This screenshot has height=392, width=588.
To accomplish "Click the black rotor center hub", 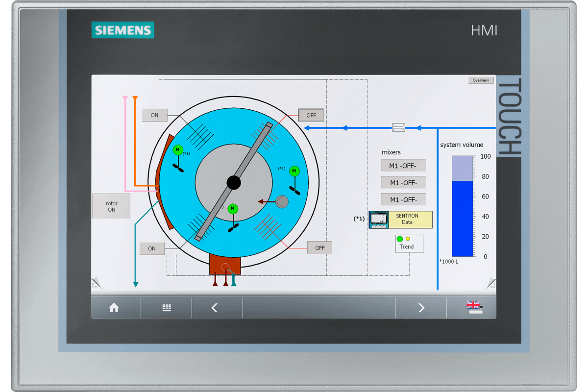I will tap(234, 183).
